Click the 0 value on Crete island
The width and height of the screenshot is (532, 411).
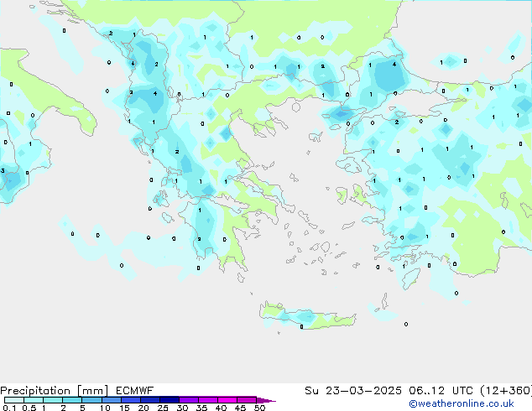pos(301,327)
